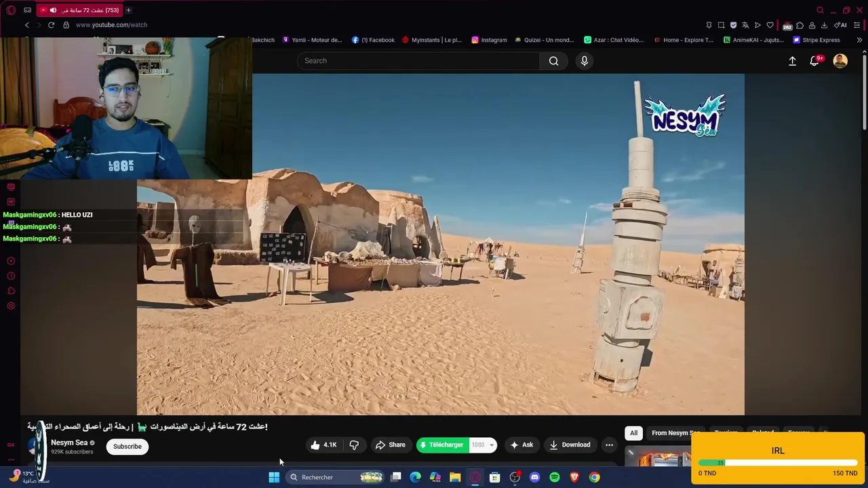868x488 pixels.
Task: Click the Ask button
Action: [x=521, y=445]
